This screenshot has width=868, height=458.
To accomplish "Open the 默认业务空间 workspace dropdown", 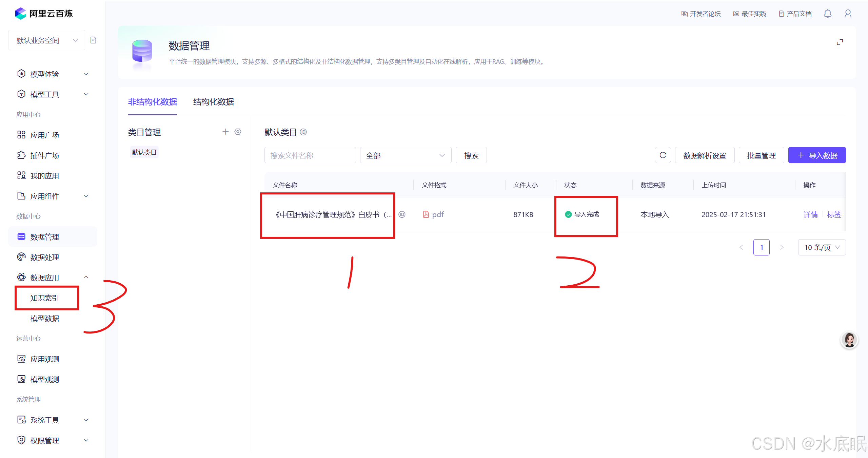I will point(47,40).
